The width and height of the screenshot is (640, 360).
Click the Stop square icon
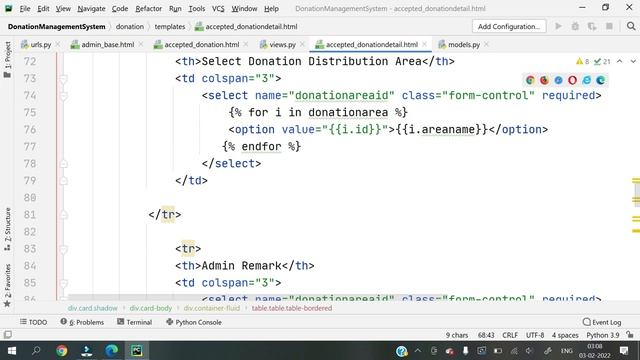(609, 26)
